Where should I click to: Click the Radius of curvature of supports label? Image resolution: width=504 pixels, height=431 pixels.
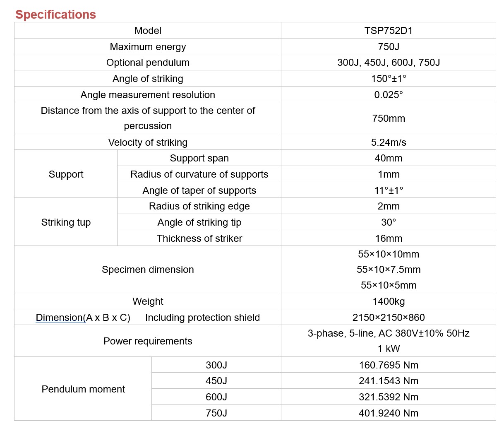point(199,174)
